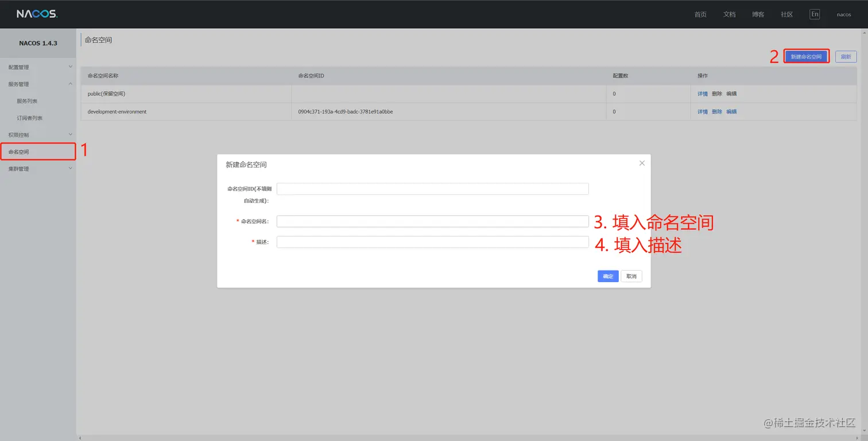868x441 pixels.
Task: Click the 操作 column header
Action: tap(774, 76)
